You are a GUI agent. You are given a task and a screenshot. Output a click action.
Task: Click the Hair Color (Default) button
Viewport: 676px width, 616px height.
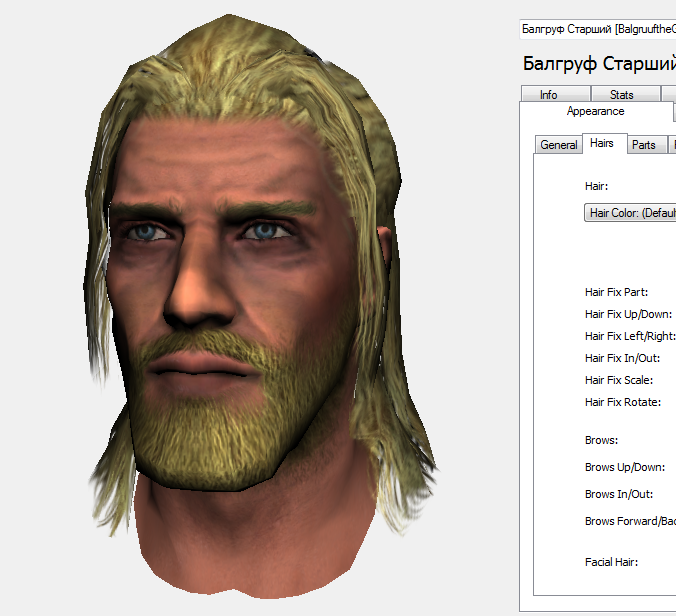[630, 213]
